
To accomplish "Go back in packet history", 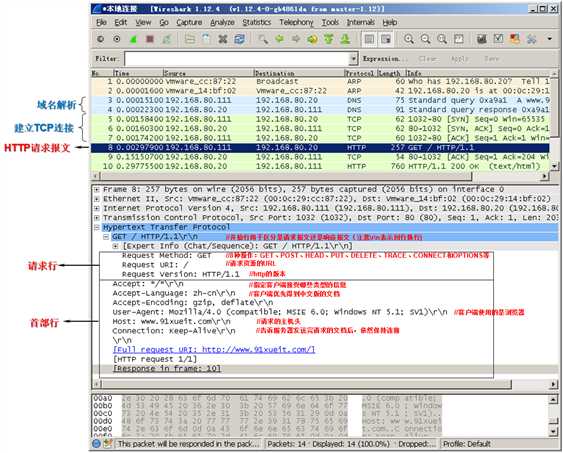I will click(279, 39).
